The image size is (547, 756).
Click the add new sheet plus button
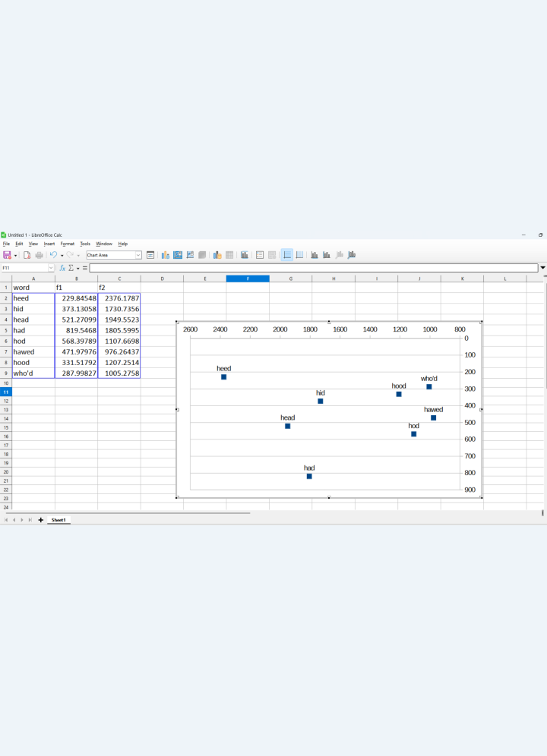40,520
